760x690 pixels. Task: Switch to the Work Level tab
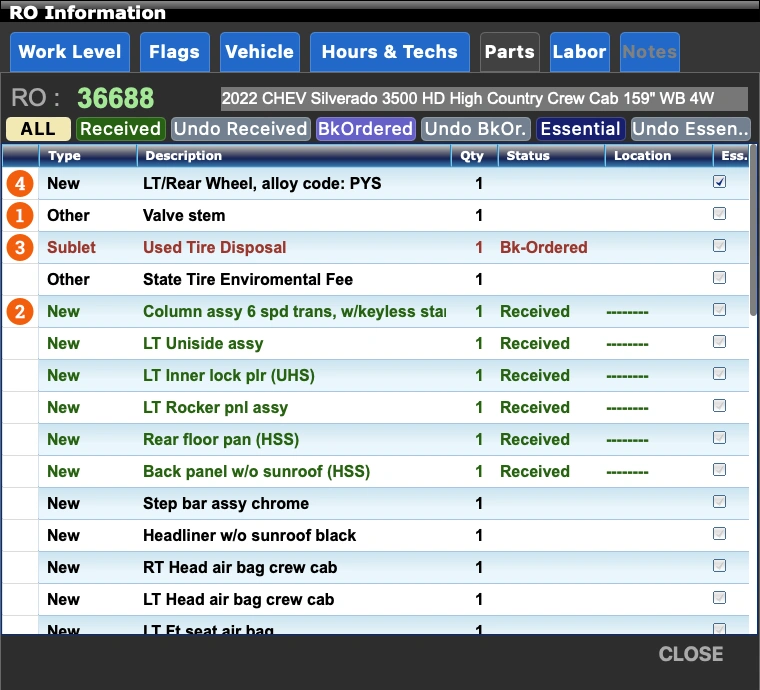click(70, 52)
